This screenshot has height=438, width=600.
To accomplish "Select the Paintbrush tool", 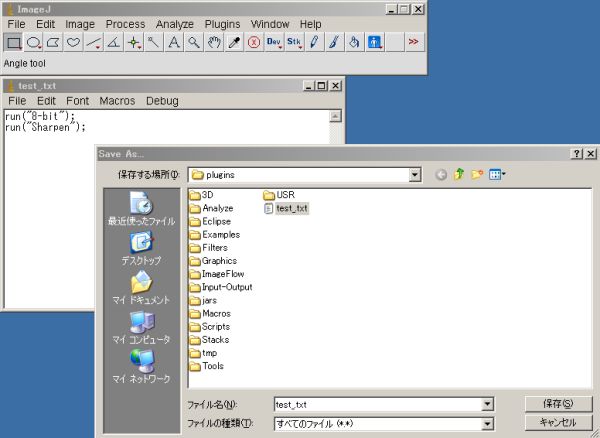I will click(334, 42).
